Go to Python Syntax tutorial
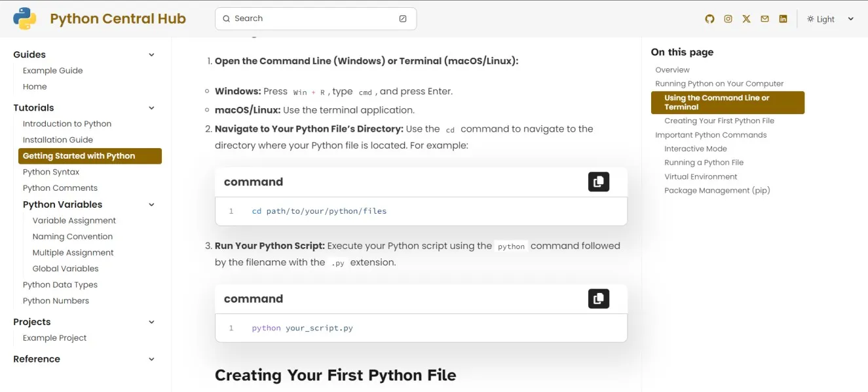 pos(51,172)
